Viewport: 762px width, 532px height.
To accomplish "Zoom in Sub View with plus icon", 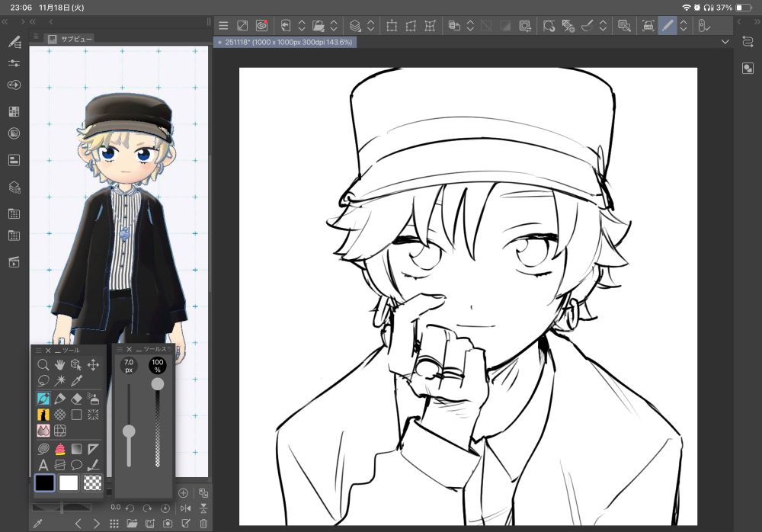I will (x=183, y=493).
